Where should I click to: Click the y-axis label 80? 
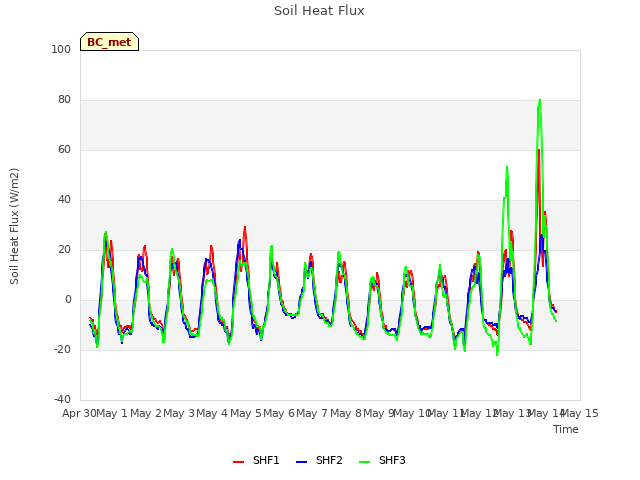pyautogui.click(x=64, y=100)
